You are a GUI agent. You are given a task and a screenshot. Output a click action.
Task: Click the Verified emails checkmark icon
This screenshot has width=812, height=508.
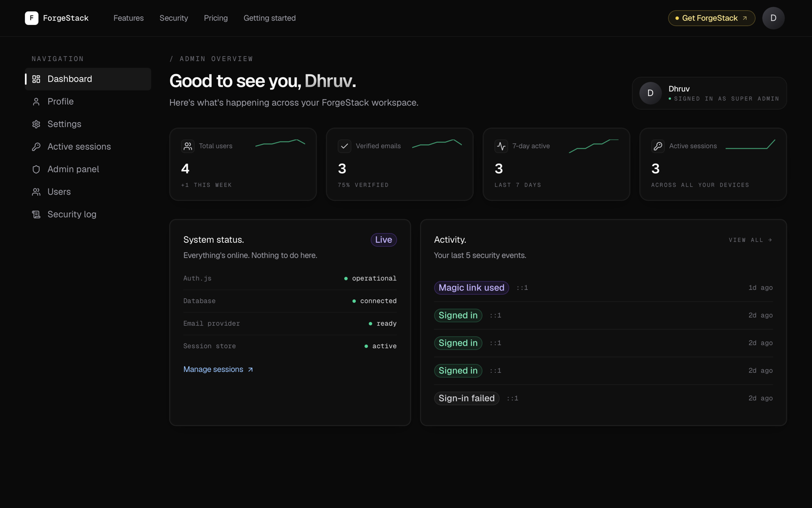pyautogui.click(x=345, y=146)
